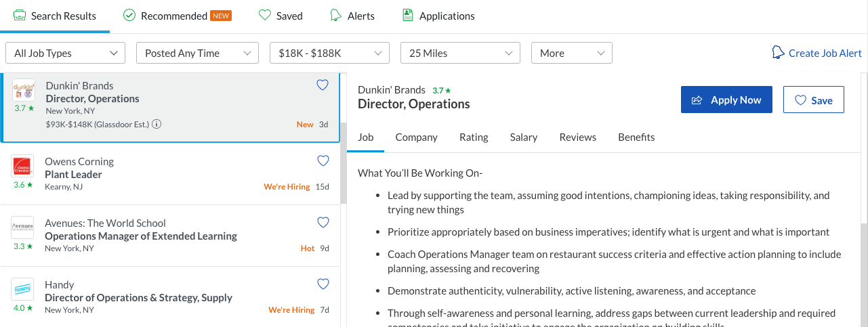Viewport: 868px width, 327px height.
Task: Toggle the heart on Handy Director listing
Action: [323, 284]
